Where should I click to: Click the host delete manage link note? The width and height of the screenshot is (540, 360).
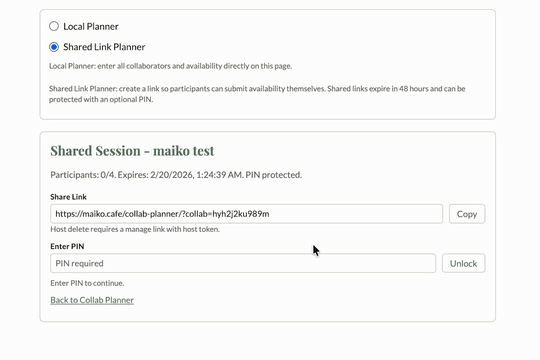click(x=135, y=229)
